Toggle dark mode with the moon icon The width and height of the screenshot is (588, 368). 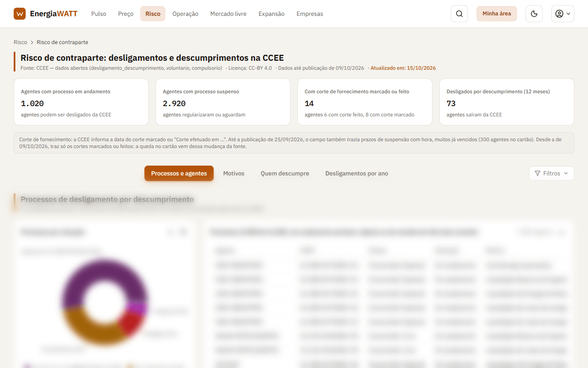[534, 14]
